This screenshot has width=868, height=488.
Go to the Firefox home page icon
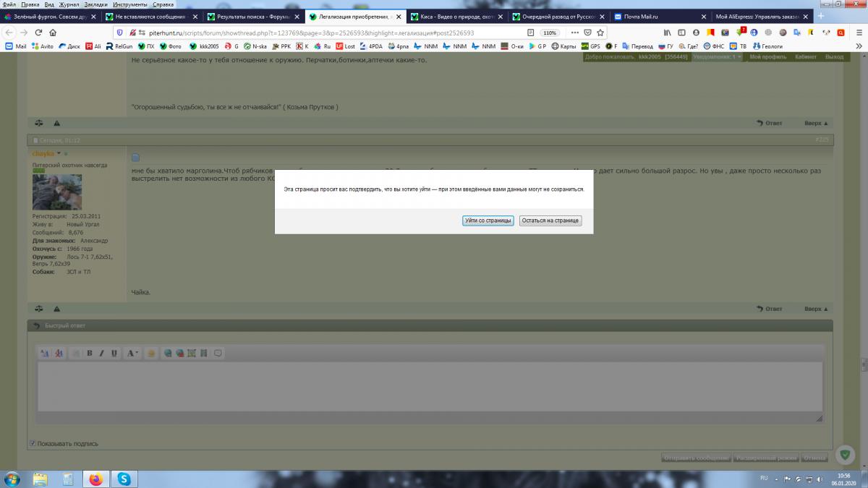point(53,33)
